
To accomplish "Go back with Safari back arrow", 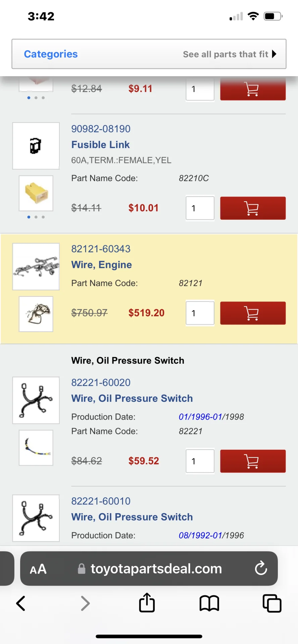I will tap(21, 603).
